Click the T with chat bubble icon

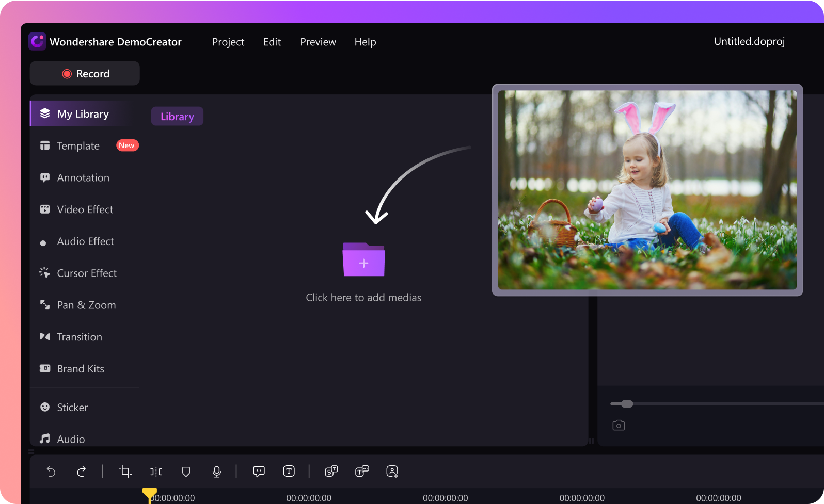pyautogui.click(x=362, y=471)
